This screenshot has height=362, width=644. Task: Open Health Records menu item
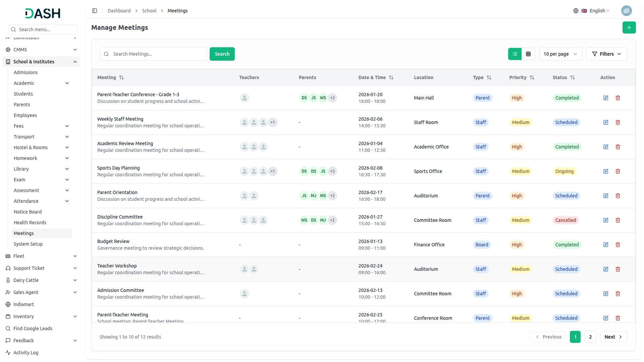coord(30,223)
